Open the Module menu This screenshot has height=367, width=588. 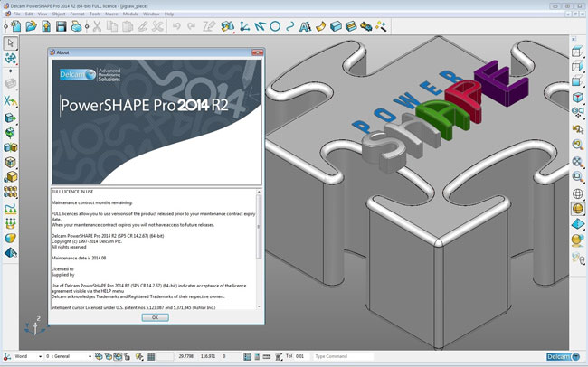tap(130, 14)
